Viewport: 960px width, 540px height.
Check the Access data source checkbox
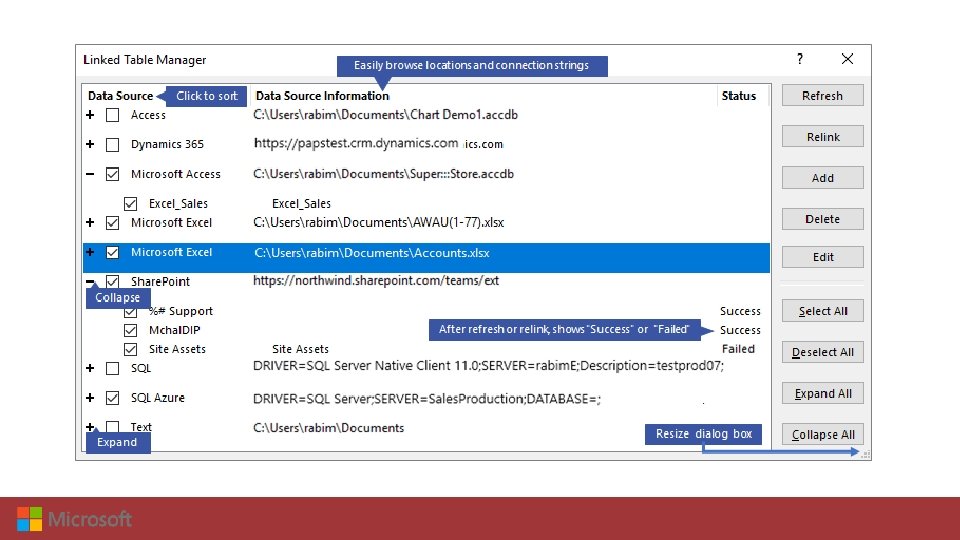112,115
